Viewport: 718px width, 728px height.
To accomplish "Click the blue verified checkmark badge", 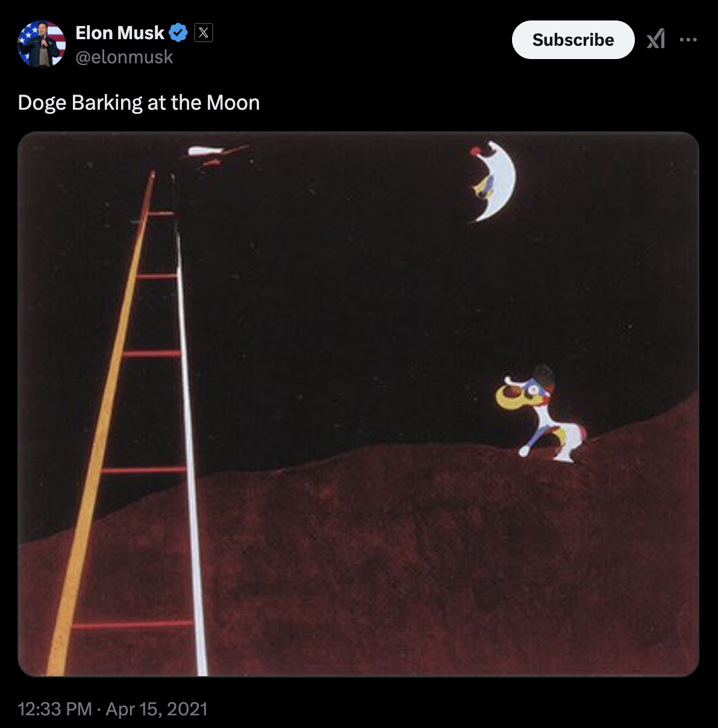I will [x=178, y=33].
